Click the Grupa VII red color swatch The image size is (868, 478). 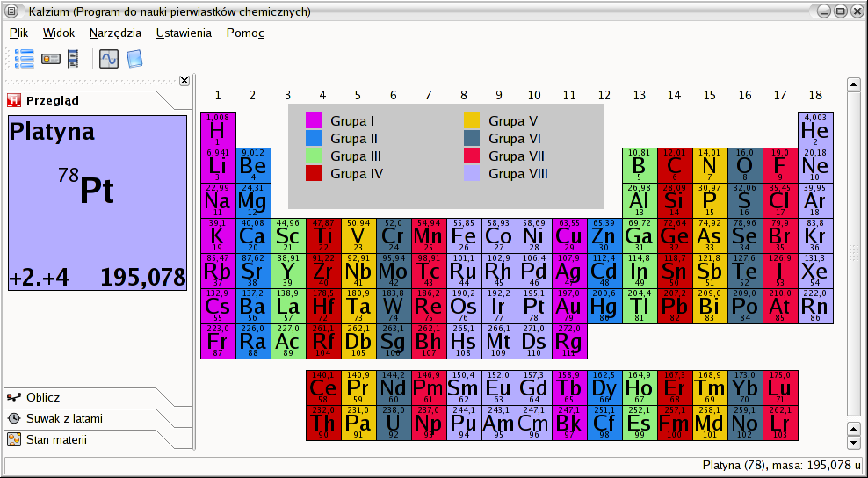pos(472,156)
